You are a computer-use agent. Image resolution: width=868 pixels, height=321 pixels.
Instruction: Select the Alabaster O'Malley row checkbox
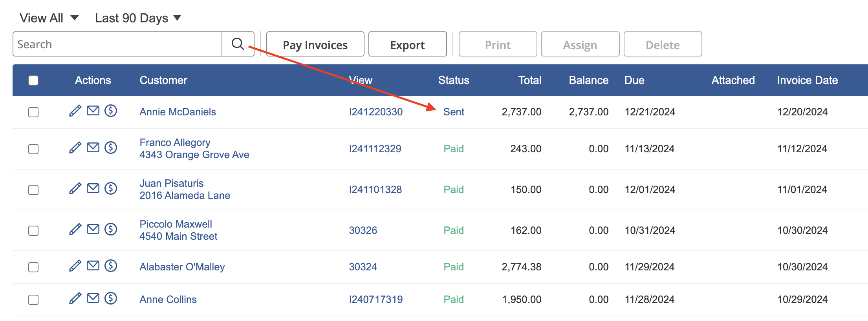point(33,267)
